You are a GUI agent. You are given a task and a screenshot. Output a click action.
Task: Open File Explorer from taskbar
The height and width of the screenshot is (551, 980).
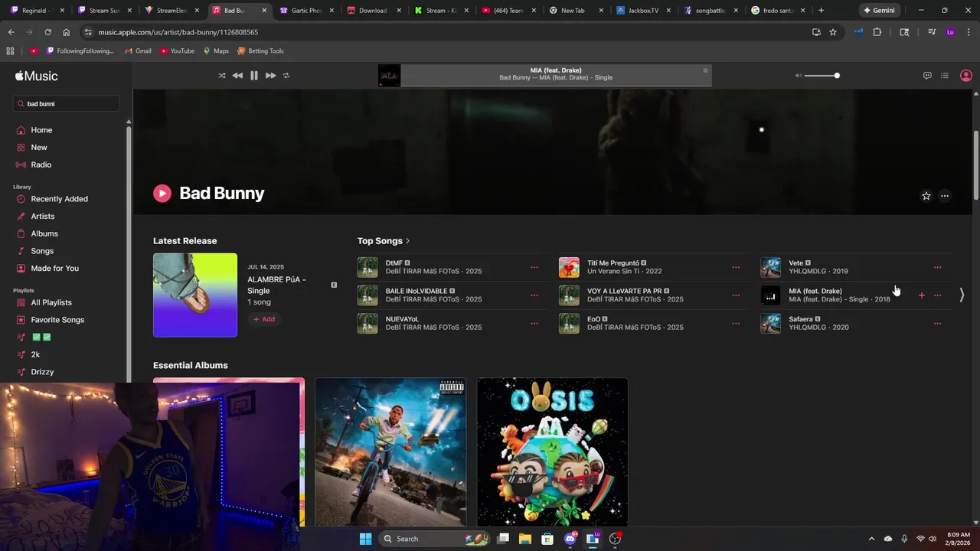(525, 539)
